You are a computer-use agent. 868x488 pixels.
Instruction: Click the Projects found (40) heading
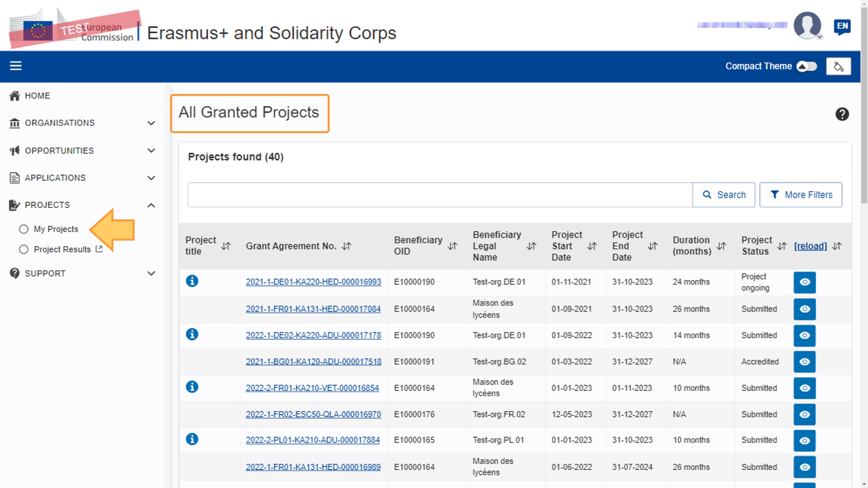click(x=236, y=157)
